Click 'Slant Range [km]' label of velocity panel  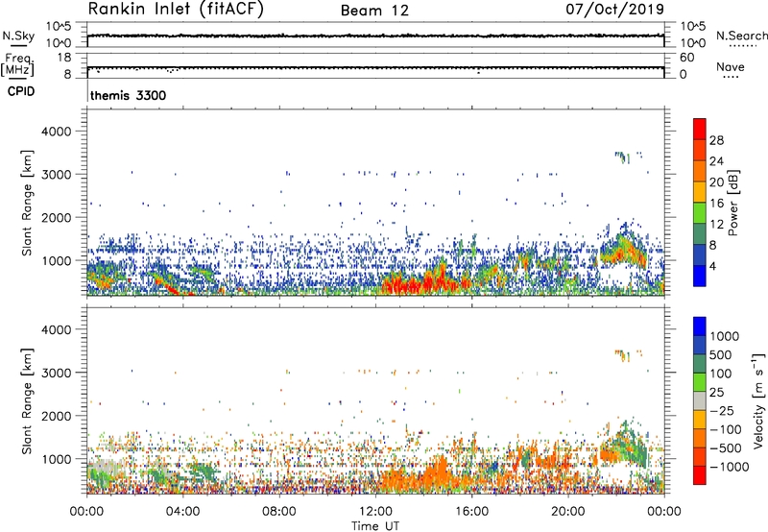pyautogui.click(x=27, y=400)
